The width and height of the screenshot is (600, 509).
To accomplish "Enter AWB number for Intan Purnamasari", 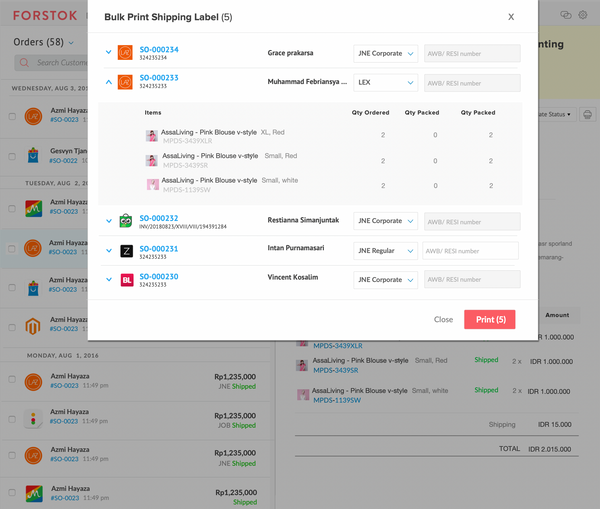I will [x=470, y=251].
